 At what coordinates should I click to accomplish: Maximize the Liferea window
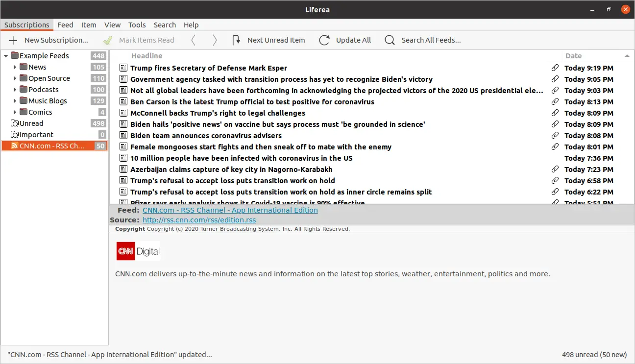(x=609, y=9)
